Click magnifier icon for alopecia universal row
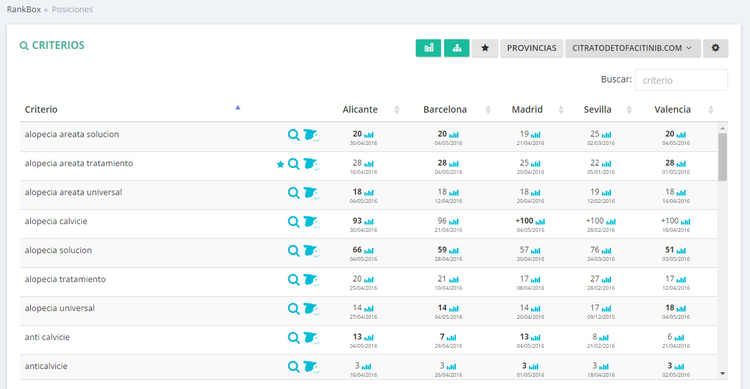 pyautogui.click(x=294, y=309)
